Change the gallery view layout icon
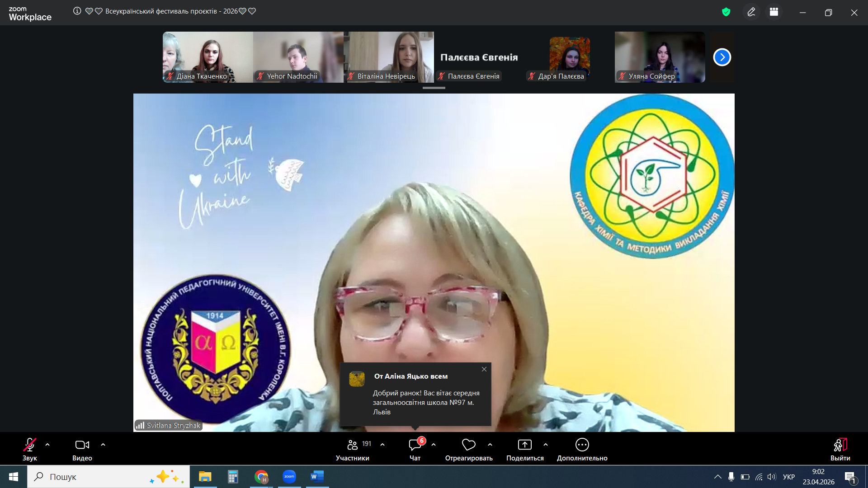Image resolution: width=868 pixels, height=488 pixels. tap(774, 12)
